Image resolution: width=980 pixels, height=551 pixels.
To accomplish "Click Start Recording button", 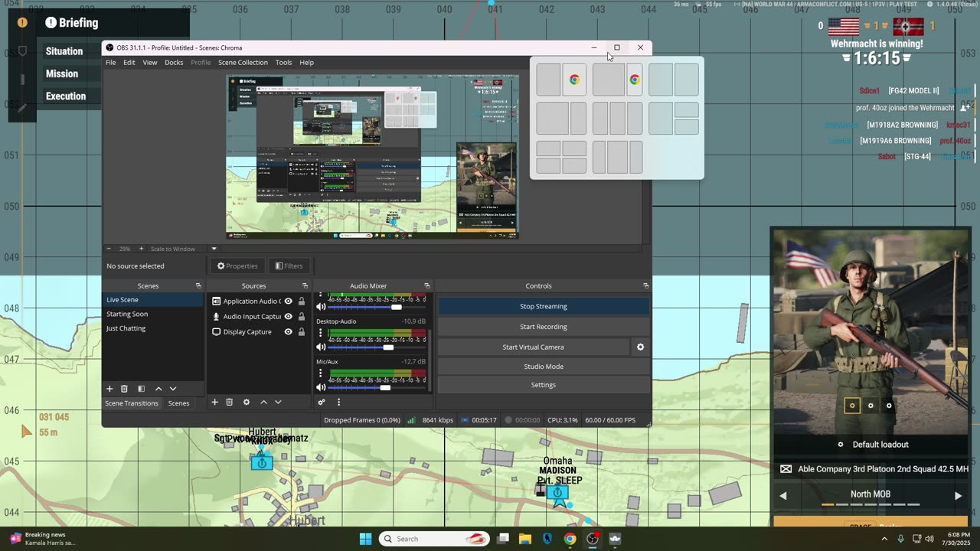I will (x=544, y=327).
